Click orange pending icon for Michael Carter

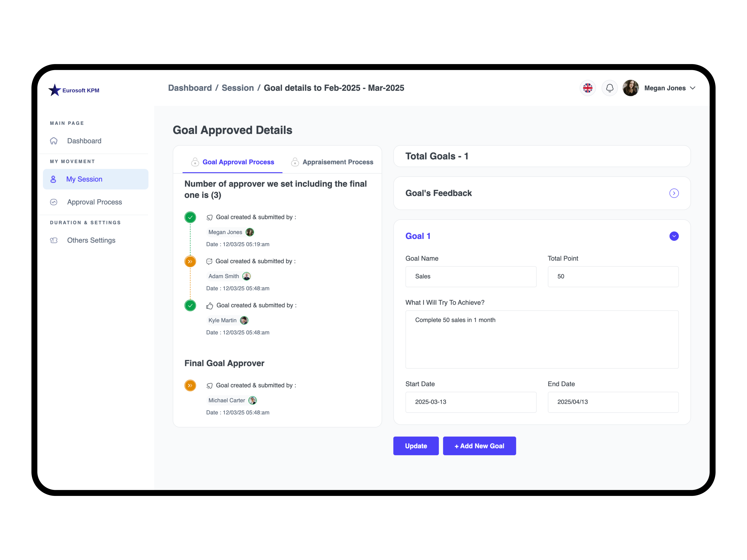190,385
